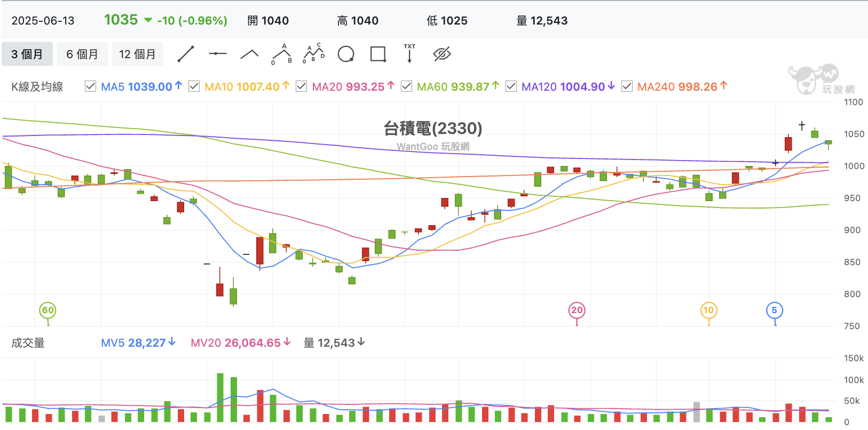Screen dimensions: 868x430
Task: Click the 低 1025 low price
Action: tap(447, 21)
